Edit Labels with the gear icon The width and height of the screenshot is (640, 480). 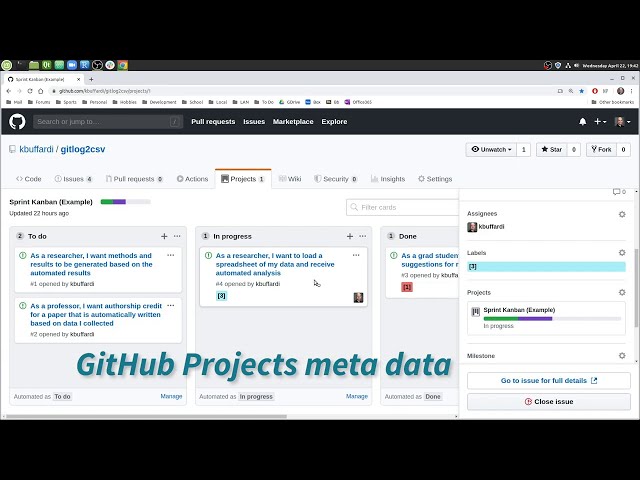(622, 253)
